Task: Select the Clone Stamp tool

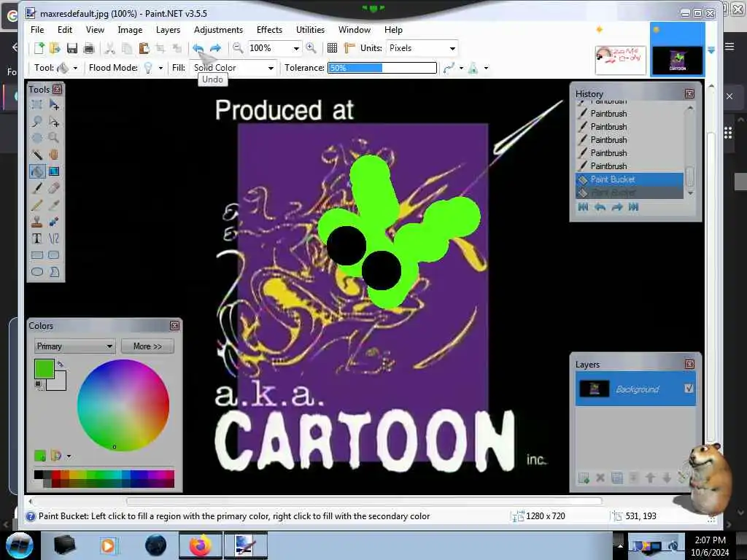Action: pos(36,222)
